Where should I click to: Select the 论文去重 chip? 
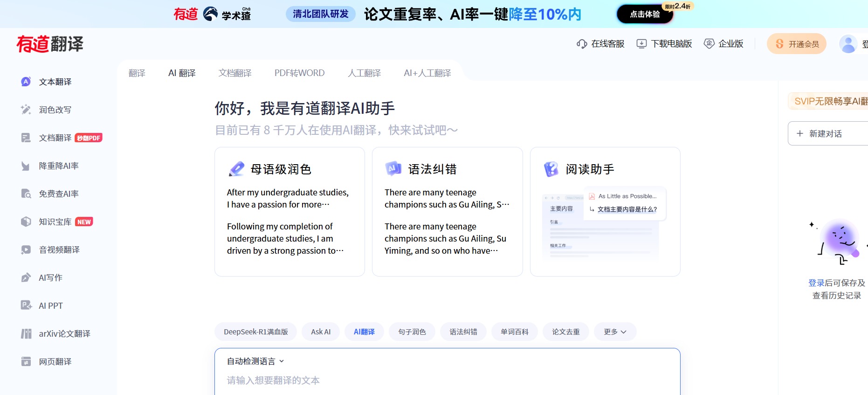pos(566,332)
